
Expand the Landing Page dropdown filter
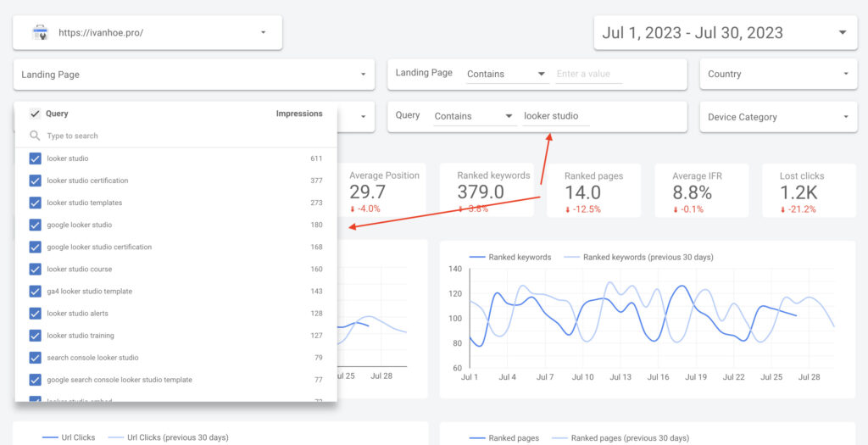[194, 75]
